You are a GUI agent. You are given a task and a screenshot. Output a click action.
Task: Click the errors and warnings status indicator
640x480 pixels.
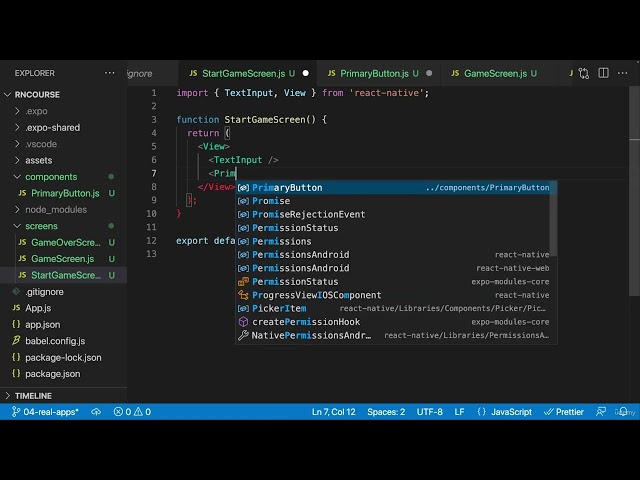pyautogui.click(x=132, y=412)
